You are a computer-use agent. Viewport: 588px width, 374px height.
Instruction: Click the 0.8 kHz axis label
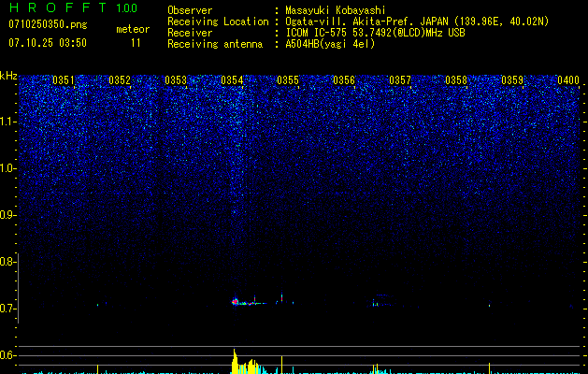click(x=7, y=262)
